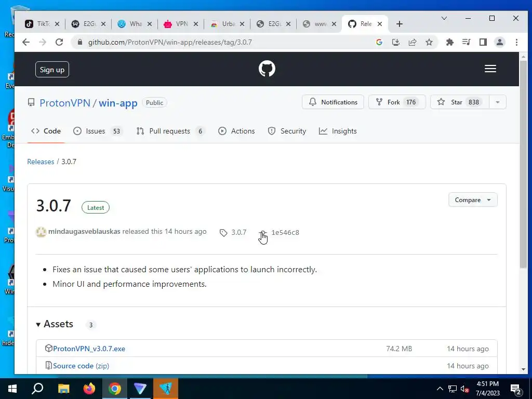Viewport: 532px width, 399px height.
Task: Open the media control icon
Action: point(467,42)
